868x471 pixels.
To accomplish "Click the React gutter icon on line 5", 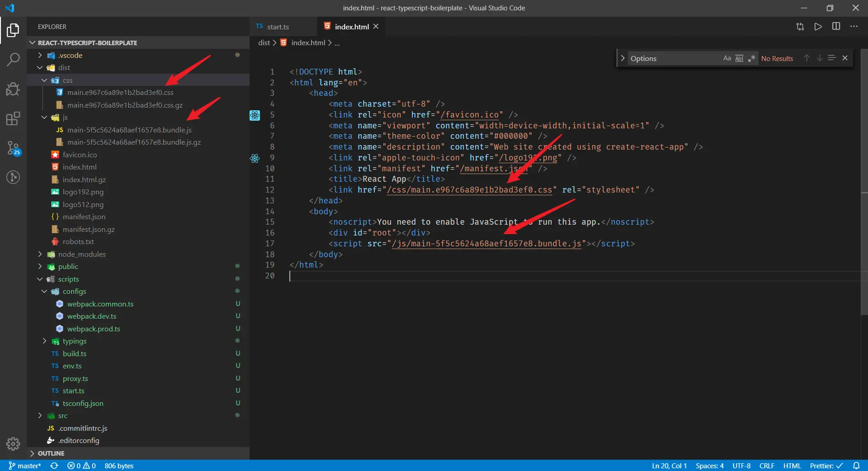I will click(255, 115).
